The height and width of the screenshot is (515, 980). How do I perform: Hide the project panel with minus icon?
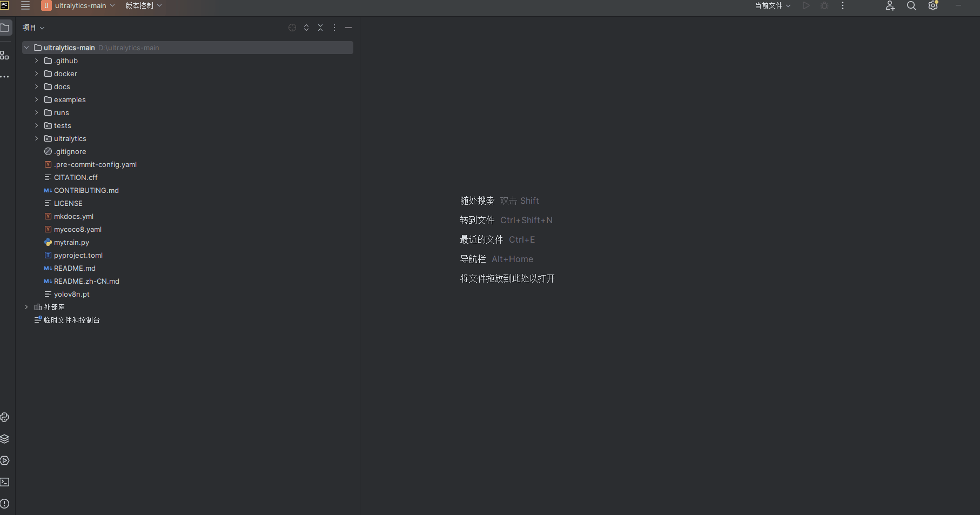[348, 28]
